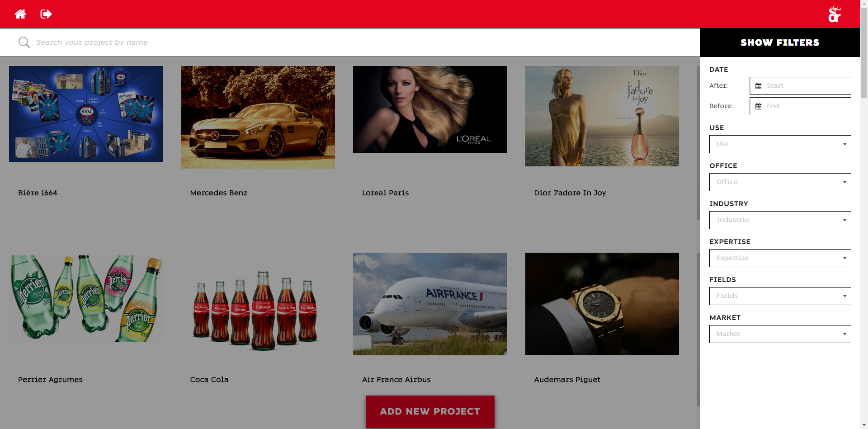The image size is (868, 429).
Task: Click the calendar icon in End field
Action: [759, 106]
